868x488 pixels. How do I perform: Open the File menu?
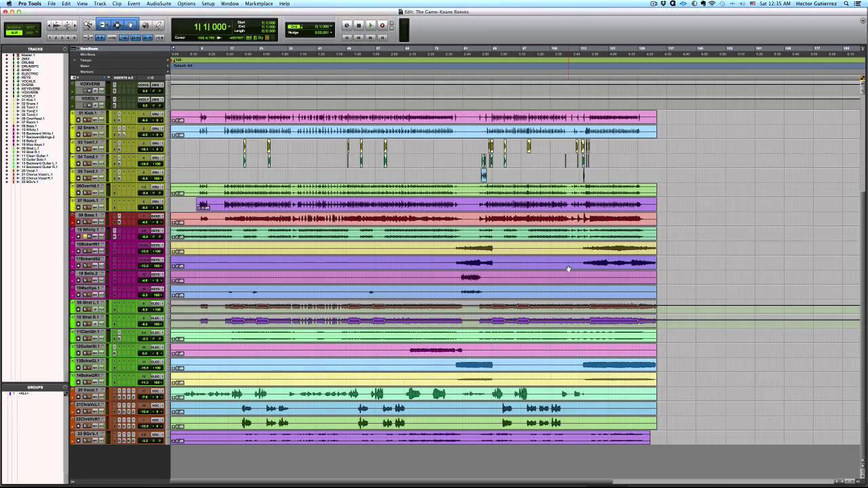click(x=52, y=3)
